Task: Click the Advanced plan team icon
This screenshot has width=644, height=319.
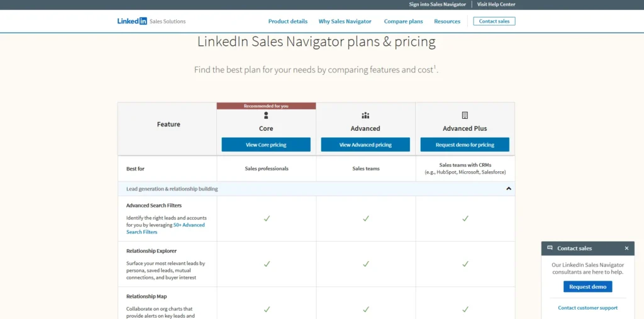Action: 365,115
